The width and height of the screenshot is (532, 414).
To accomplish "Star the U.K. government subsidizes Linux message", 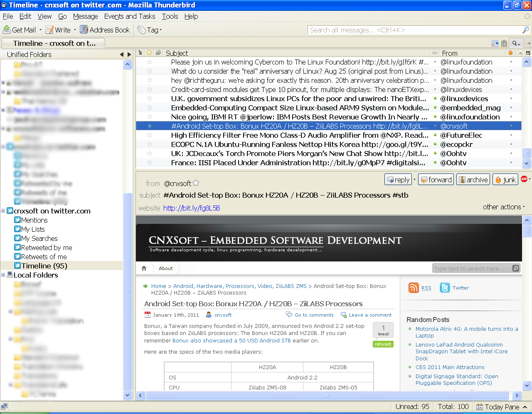I will pos(150,98).
